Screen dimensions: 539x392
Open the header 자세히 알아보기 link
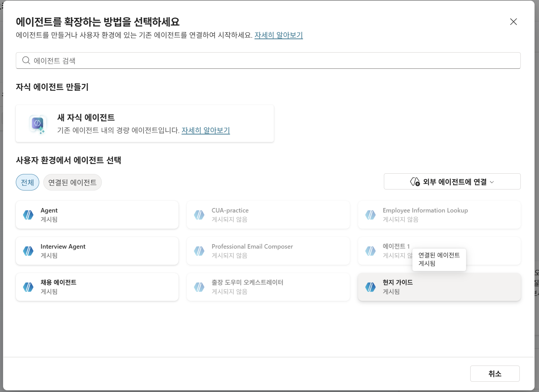tap(279, 35)
